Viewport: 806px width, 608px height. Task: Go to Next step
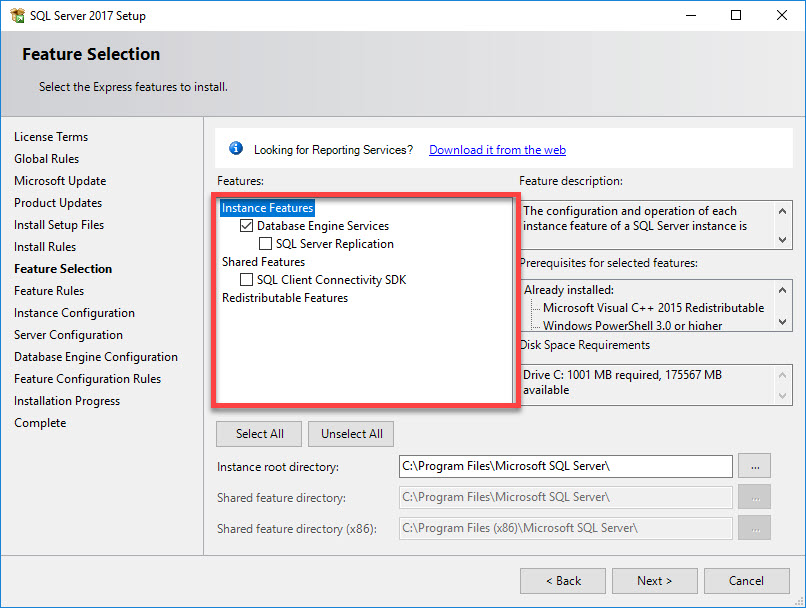click(654, 581)
